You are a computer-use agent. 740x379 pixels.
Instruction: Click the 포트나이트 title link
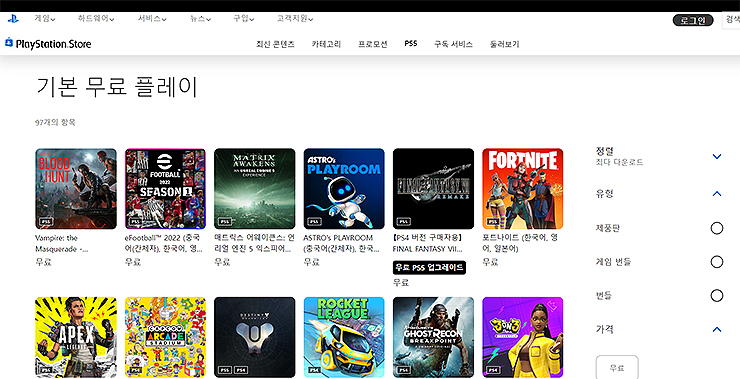pyautogui.click(x=520, y=244)
